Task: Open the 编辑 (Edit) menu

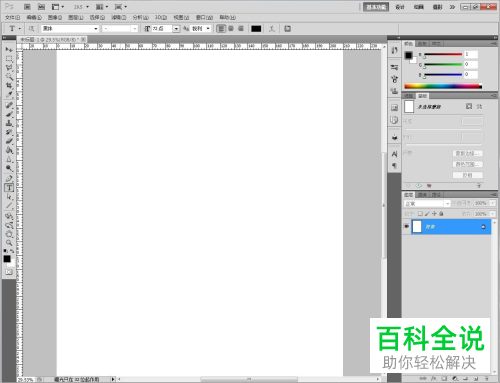Action: tap(34, 17)
